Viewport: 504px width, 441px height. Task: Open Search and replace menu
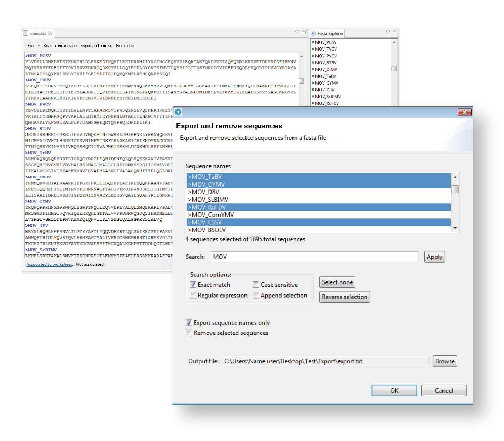click(60, 46)
